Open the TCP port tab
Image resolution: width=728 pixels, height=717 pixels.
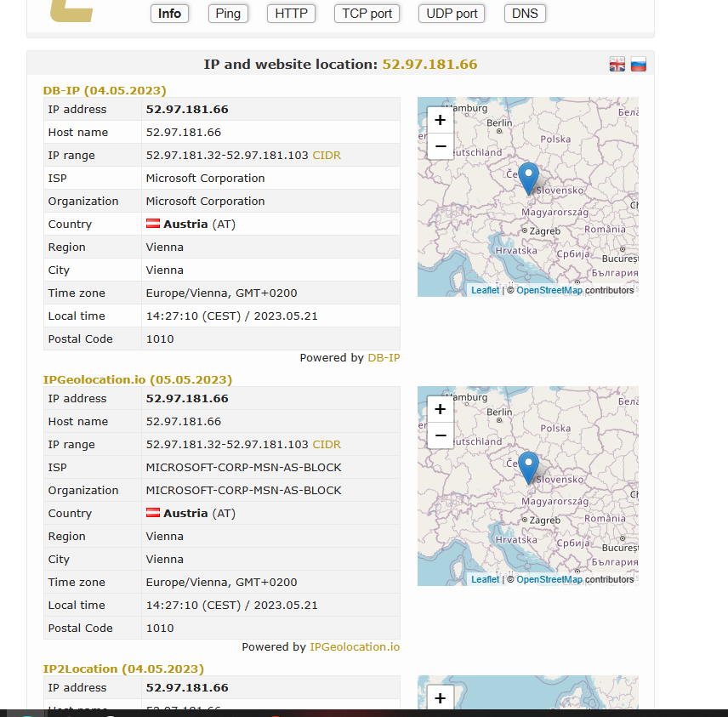[367, 14]
